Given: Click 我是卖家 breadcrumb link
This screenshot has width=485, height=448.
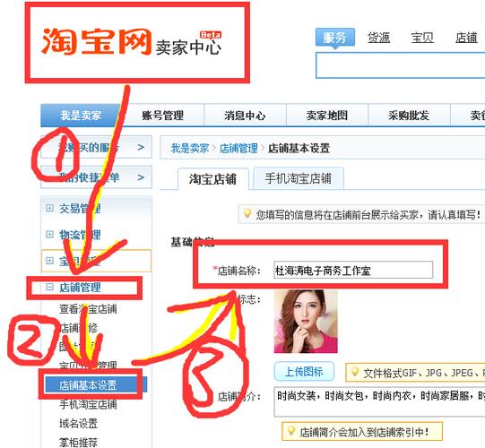Looking at the screenshot, I should pyautogui.click(x=190, y=148).
